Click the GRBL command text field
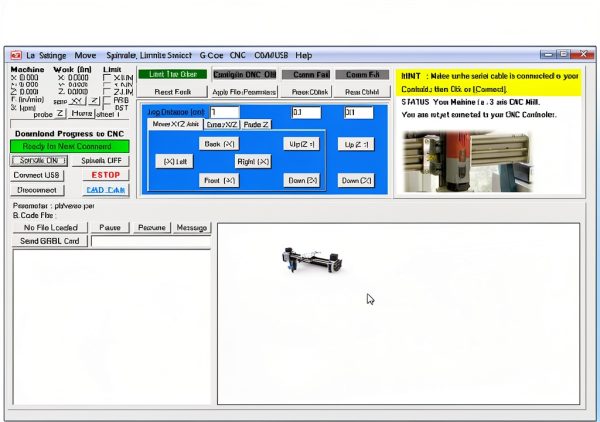Viewport: 600px width, 422px height. pos(151,241)
